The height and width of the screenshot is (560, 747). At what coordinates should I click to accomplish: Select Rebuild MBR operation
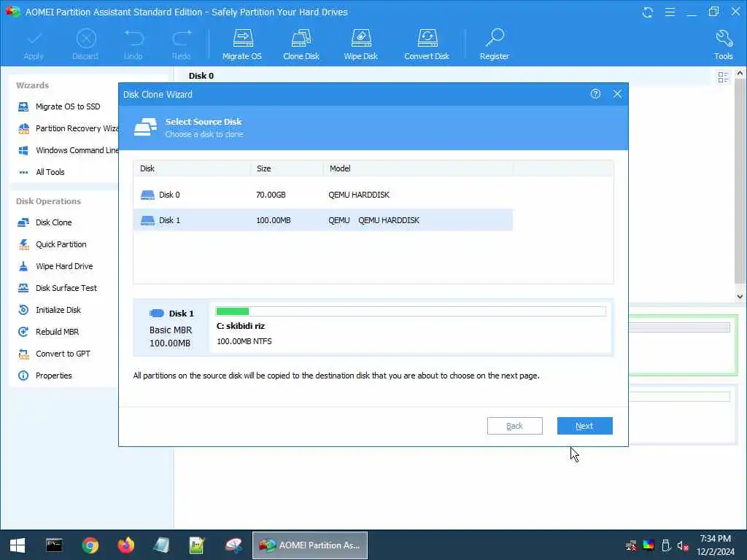[49, 332]
